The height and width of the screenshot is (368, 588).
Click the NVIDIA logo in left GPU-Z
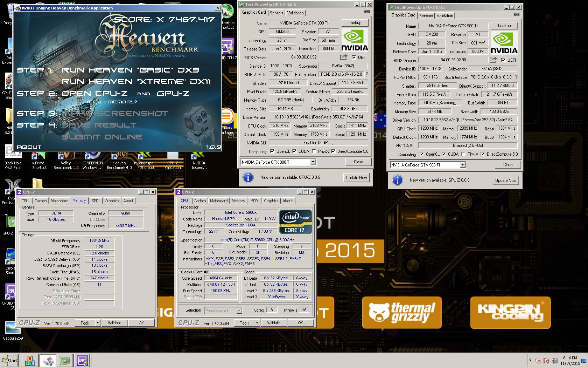click(354, 40)
